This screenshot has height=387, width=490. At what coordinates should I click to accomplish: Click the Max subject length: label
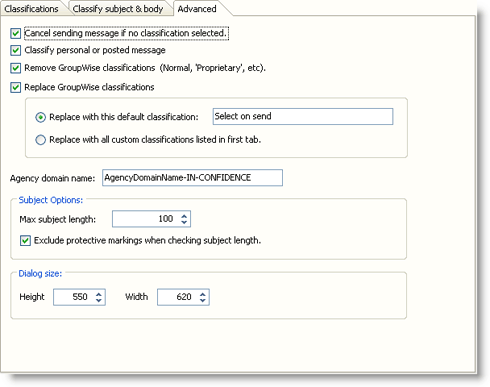click(57, 219)
